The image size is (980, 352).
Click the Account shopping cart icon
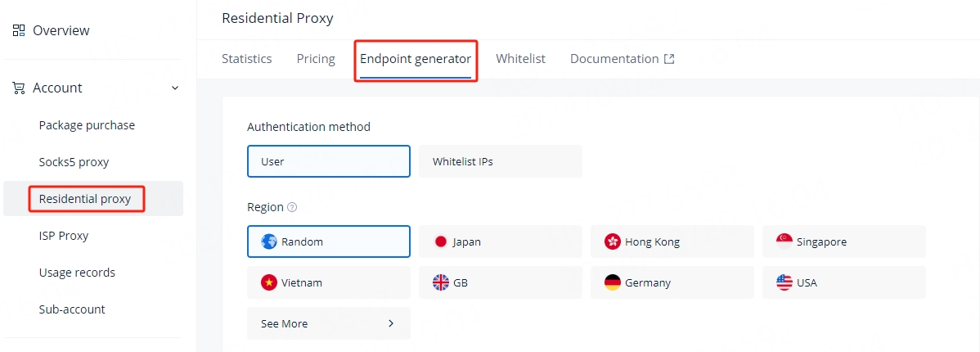(19, 88)
